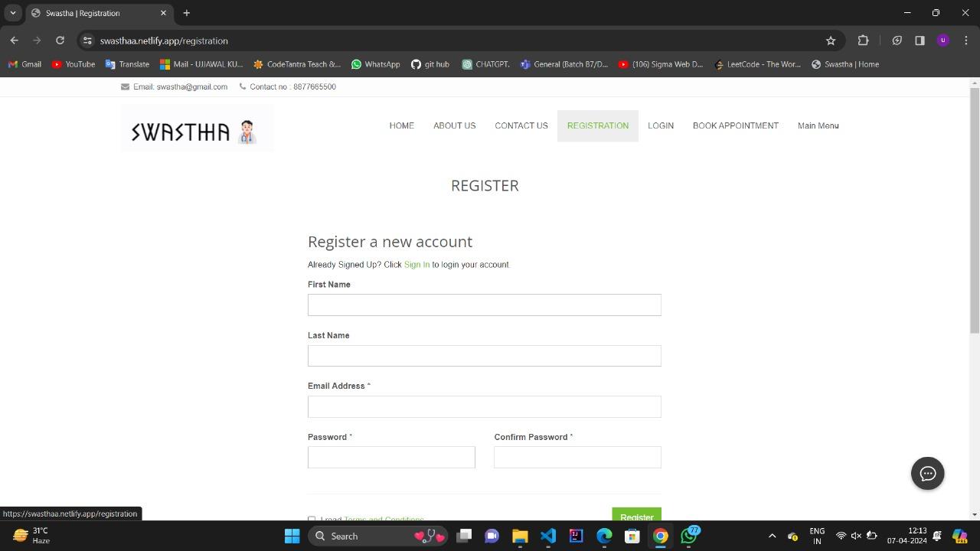980x551 pixels.
Task: Click the email swastha@gmail.com text
Action: point(191,87)
